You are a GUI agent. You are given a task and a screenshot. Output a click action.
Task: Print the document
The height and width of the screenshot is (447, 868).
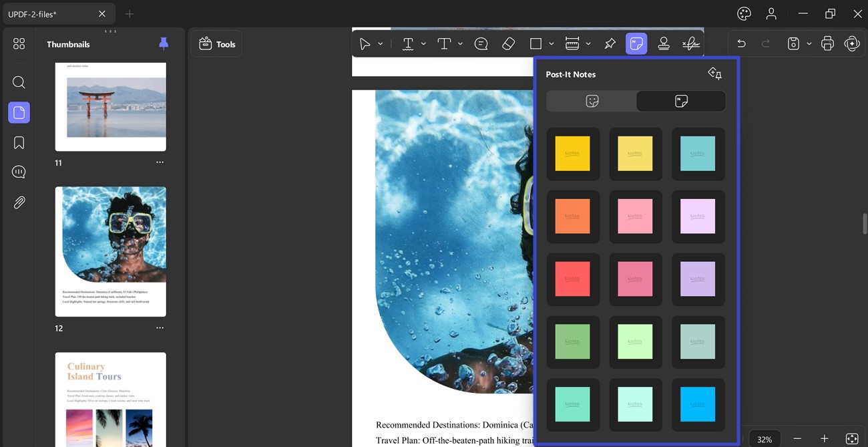[x=827, y=44]
